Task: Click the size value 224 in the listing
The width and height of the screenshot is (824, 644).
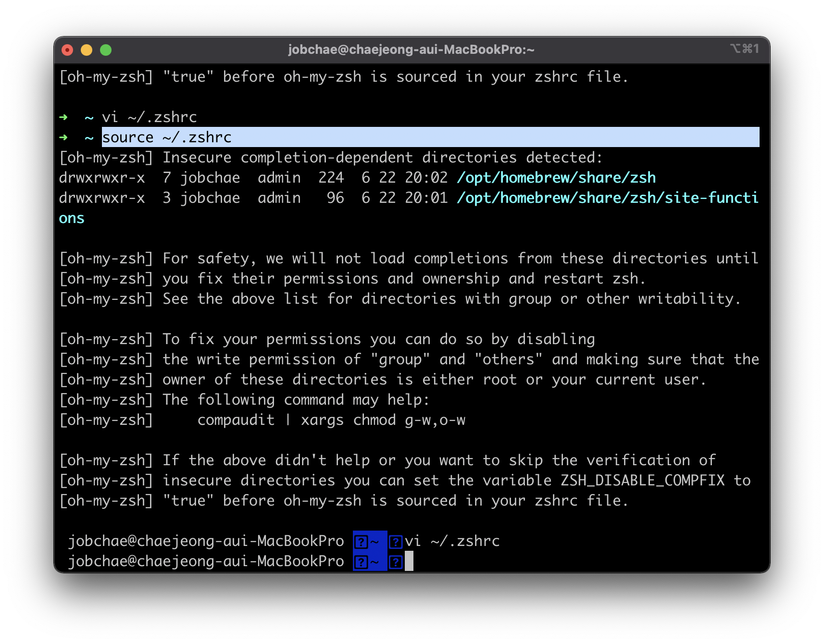Action: coord(331,178)
